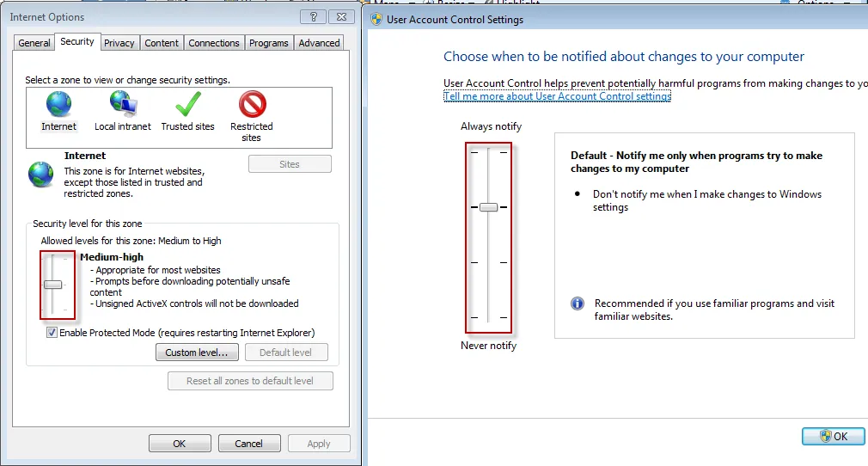Image resolution: width=868 pixels, height=466 pixels.
Task: Click the Medium-high security level label
Action: pos(111,257)
